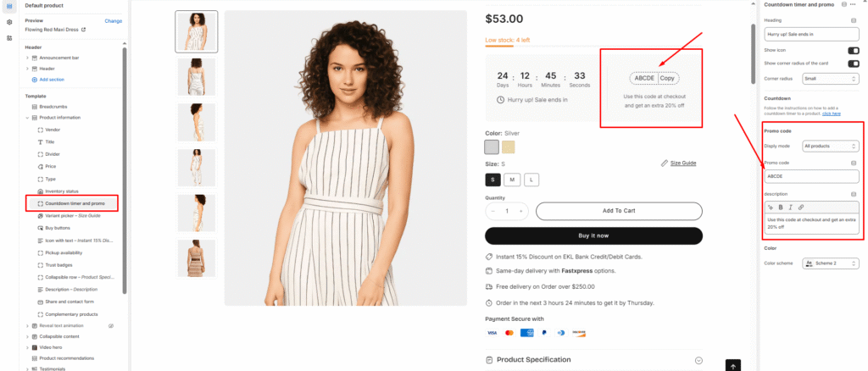Select Countdown timer and promo block
Screen dimensions: 868x371
click(75, 203)
